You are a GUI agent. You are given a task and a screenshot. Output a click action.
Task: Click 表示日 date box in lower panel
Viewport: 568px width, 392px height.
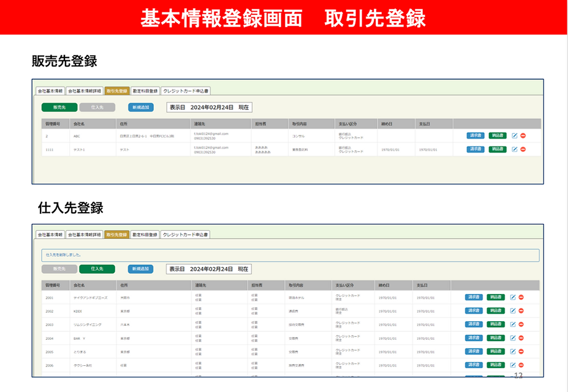pyautogui.click(x=209, y=269)
